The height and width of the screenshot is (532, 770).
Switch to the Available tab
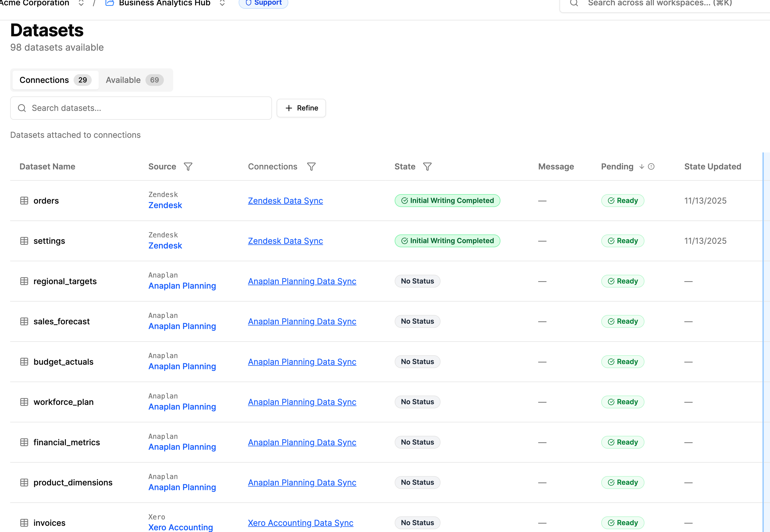pyautogui.click(x=135, y=80)
